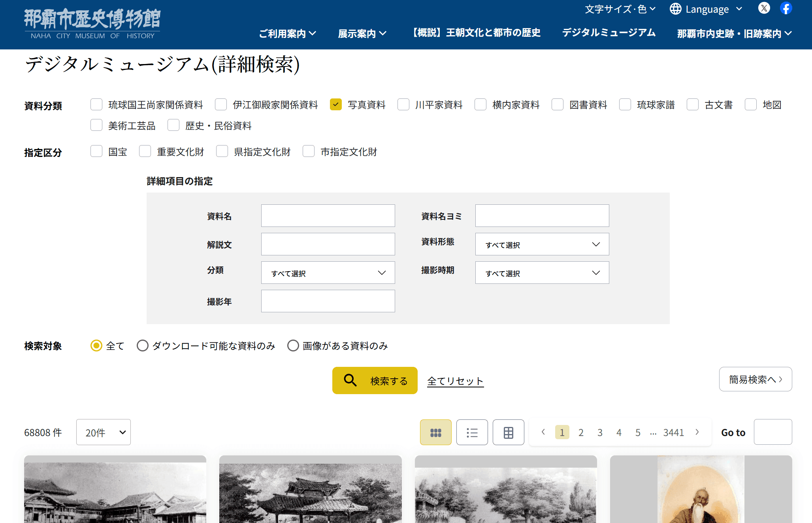The height and width of the screenshot is (523, 812).
Task: Jump to results page 2
Action: pos(581,432)
